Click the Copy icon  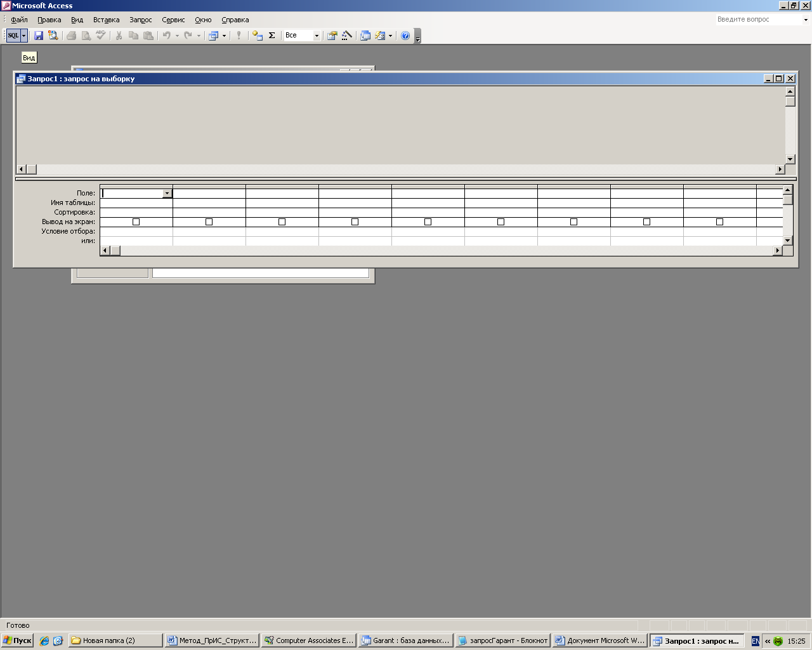[133, 36]
